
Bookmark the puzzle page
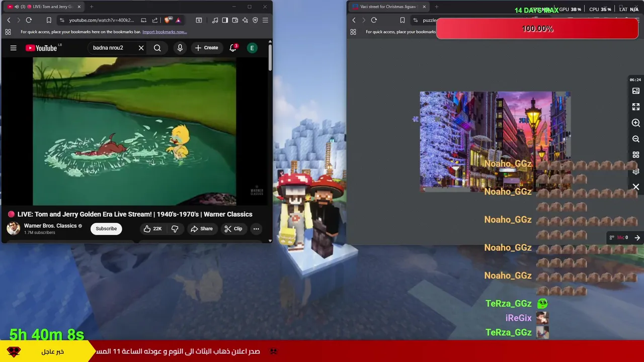point(402,20)
